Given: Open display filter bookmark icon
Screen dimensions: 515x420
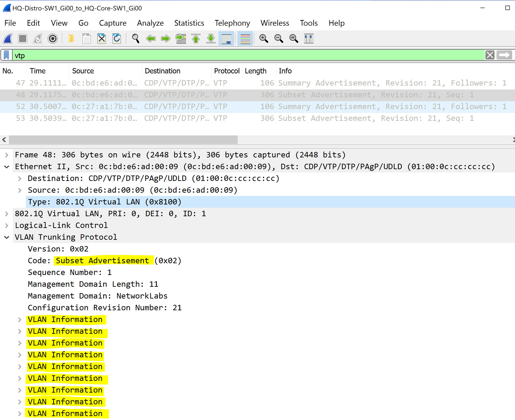Looking at the screenshot, I should pyautogui.click(x=7, y=55).
